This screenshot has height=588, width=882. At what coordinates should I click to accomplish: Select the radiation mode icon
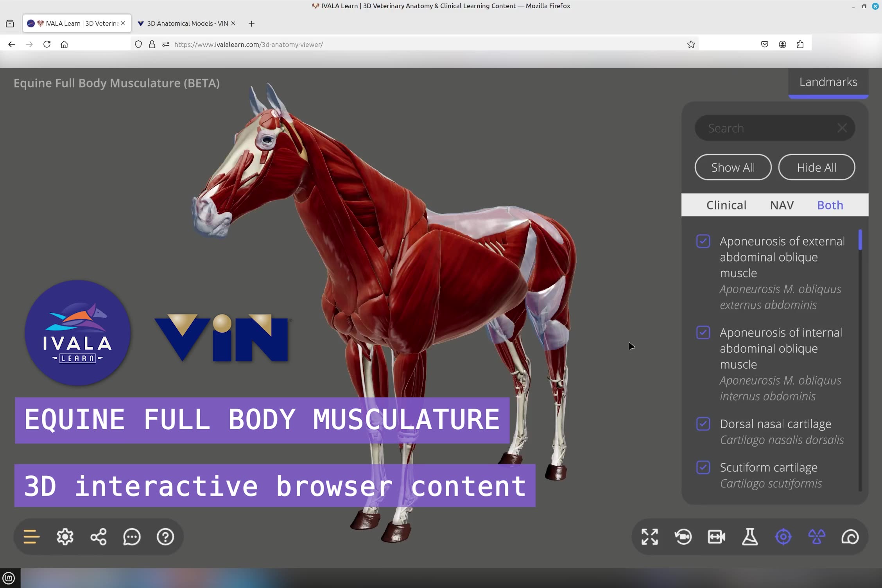(x=817, y=536)
